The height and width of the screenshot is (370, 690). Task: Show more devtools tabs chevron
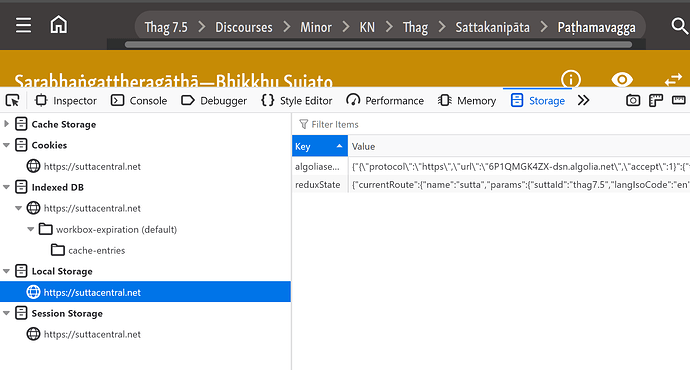[x=583, y=101]
